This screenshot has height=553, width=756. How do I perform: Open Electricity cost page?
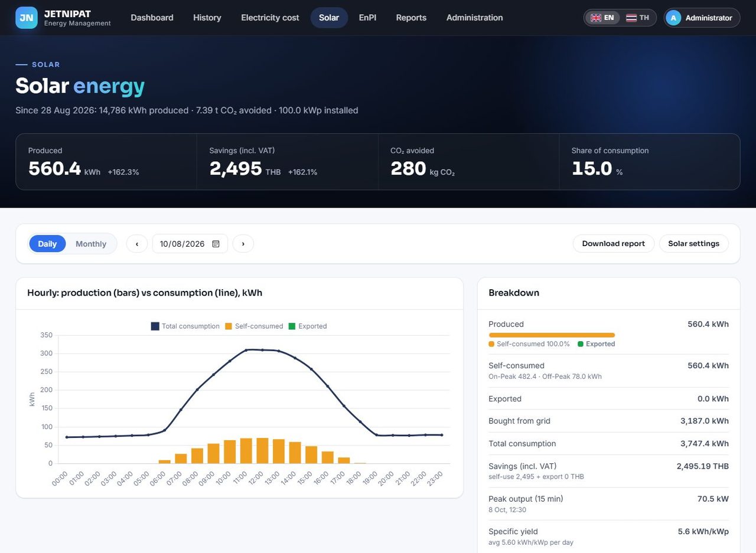pos(270,18)
